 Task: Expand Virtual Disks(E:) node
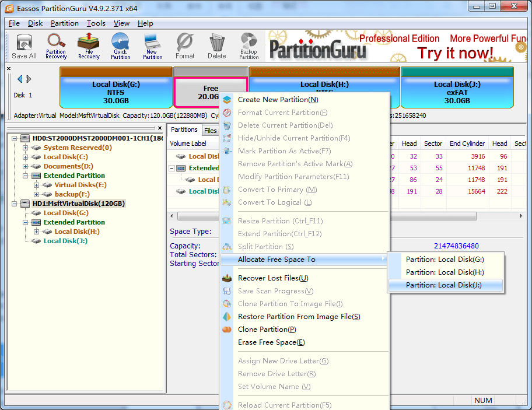(x=36, y=185)
